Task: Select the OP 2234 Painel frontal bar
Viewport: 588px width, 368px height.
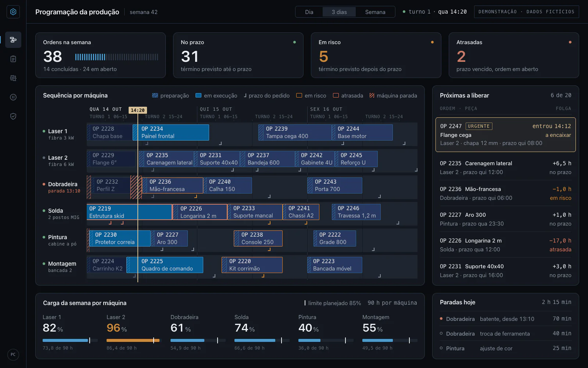Action: [x=171, y=132]
